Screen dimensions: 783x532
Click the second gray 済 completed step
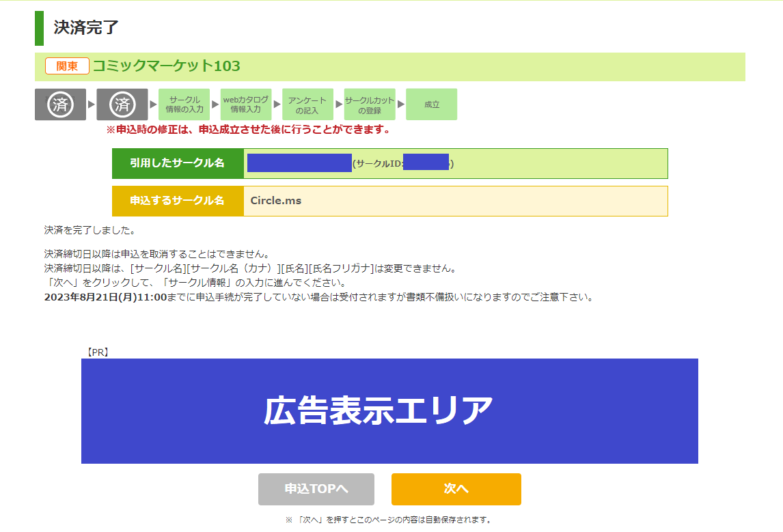(122, 104)
